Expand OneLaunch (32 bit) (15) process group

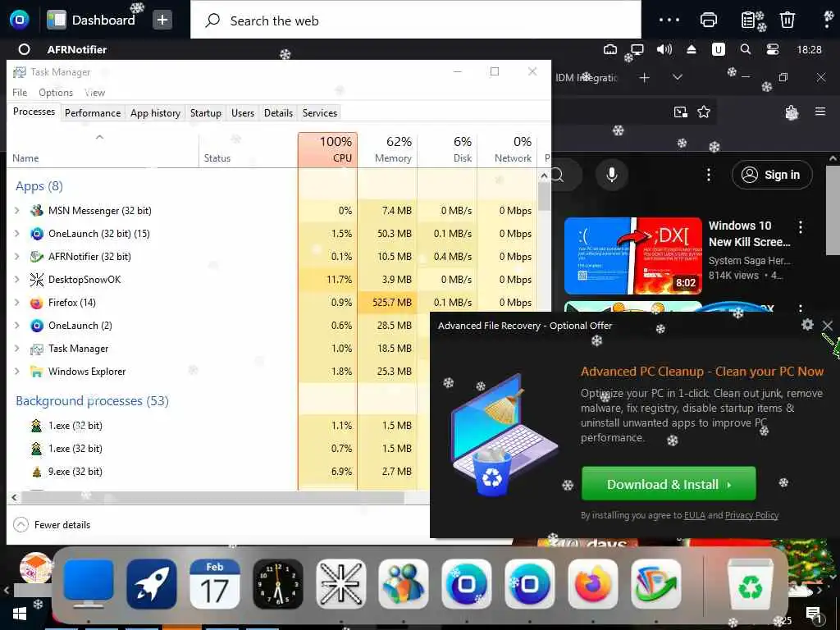16,234
